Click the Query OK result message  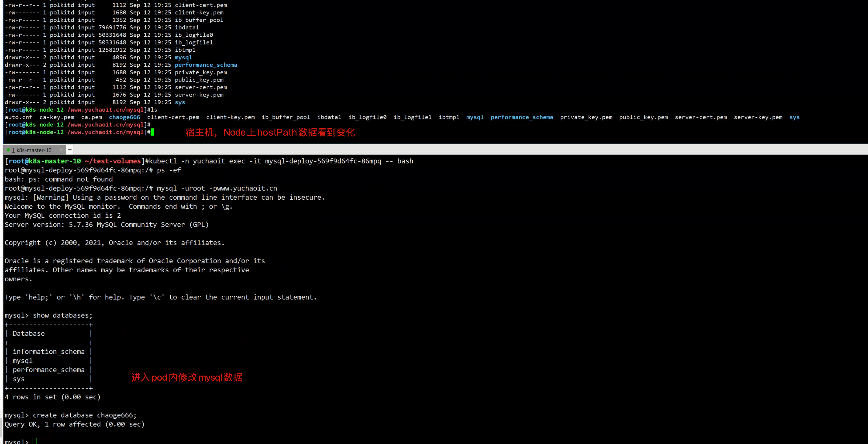(74, 424)
